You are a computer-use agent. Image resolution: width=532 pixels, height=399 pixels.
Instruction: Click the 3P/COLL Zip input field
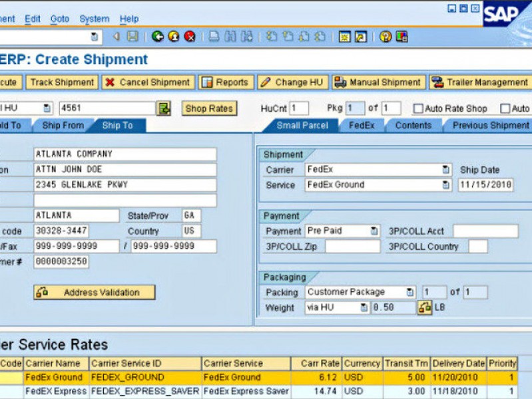coord(352,247)
